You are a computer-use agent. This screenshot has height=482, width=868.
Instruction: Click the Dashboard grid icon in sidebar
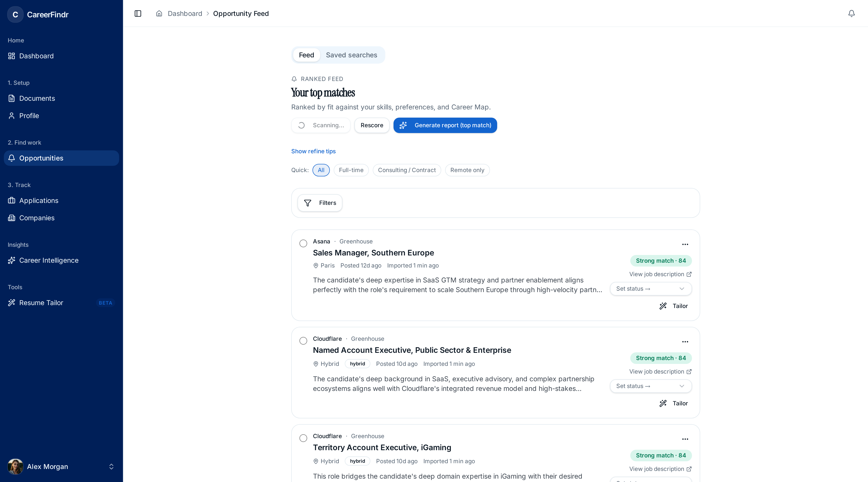(12, 56)
